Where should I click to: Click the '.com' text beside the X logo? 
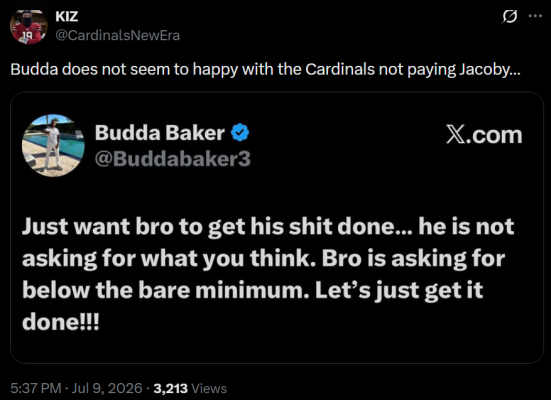pos(494,135)
